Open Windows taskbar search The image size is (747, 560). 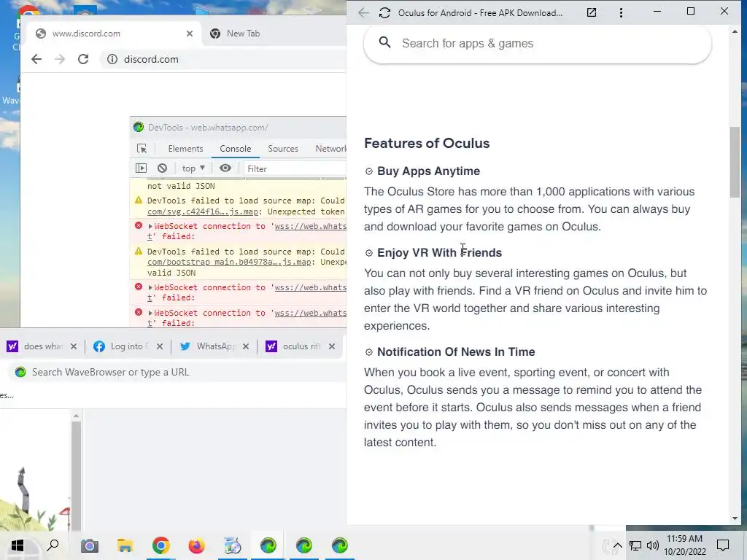click(53, 545)
